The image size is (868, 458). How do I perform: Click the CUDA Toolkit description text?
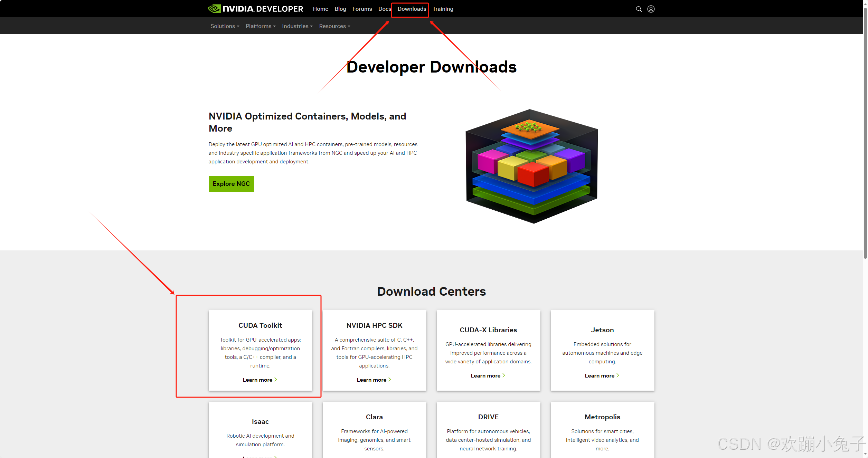click(x=260, y=353)
